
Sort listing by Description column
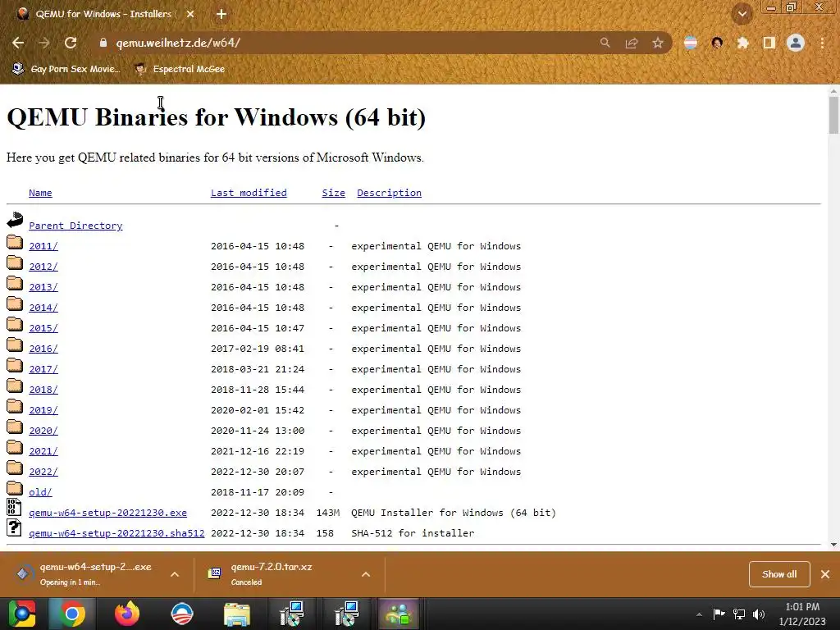click(x=389, y=193)
